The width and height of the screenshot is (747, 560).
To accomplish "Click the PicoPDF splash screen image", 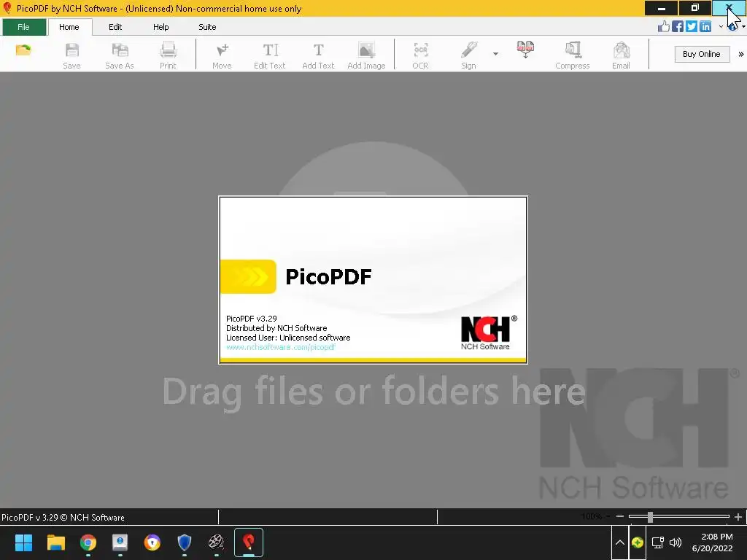I will (373, 280).
